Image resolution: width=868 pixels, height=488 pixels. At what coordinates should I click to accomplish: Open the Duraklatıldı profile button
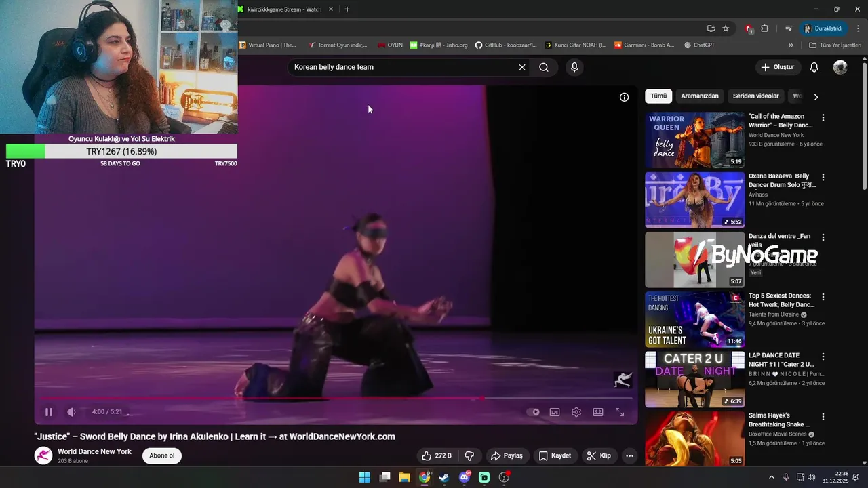(x=823, y=28)
